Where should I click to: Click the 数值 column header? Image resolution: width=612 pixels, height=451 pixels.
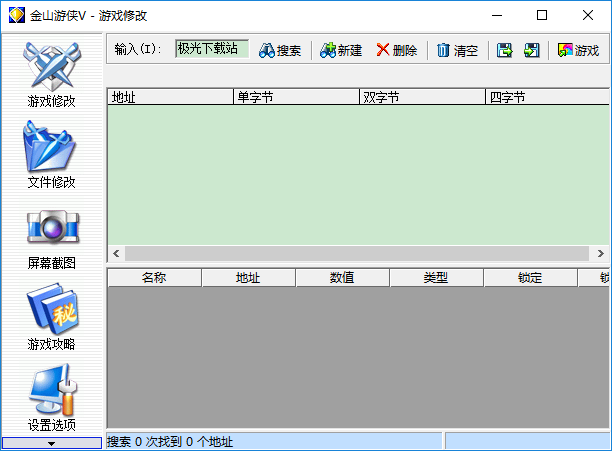click(x=342, y=278)
